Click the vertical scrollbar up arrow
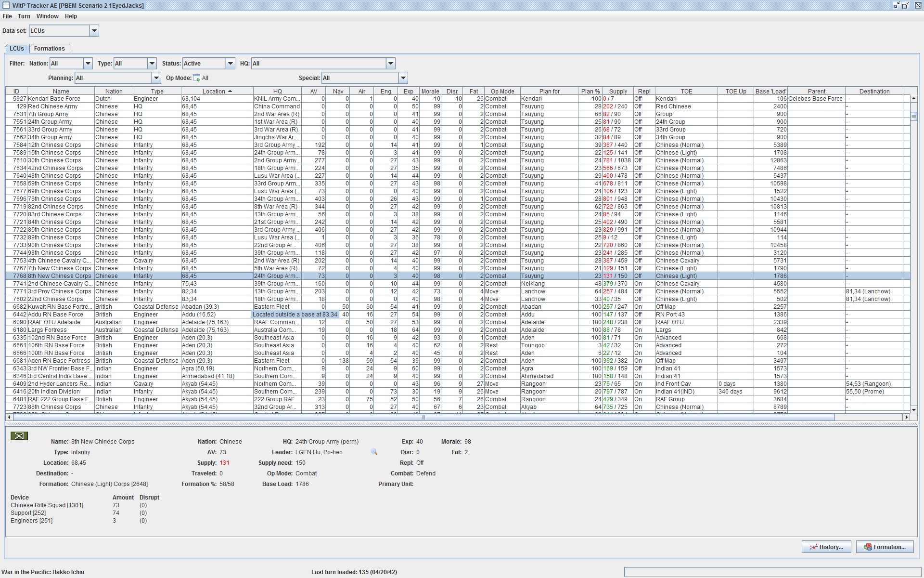 [x=914, y=99]
